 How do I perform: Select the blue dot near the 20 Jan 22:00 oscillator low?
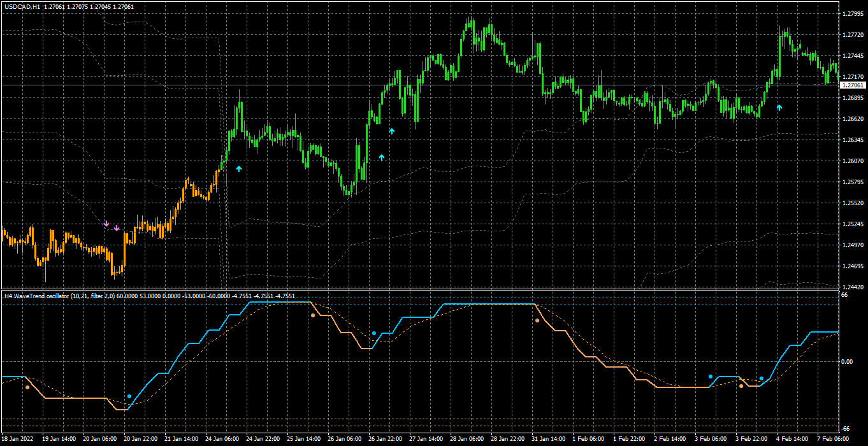[129, 396]
